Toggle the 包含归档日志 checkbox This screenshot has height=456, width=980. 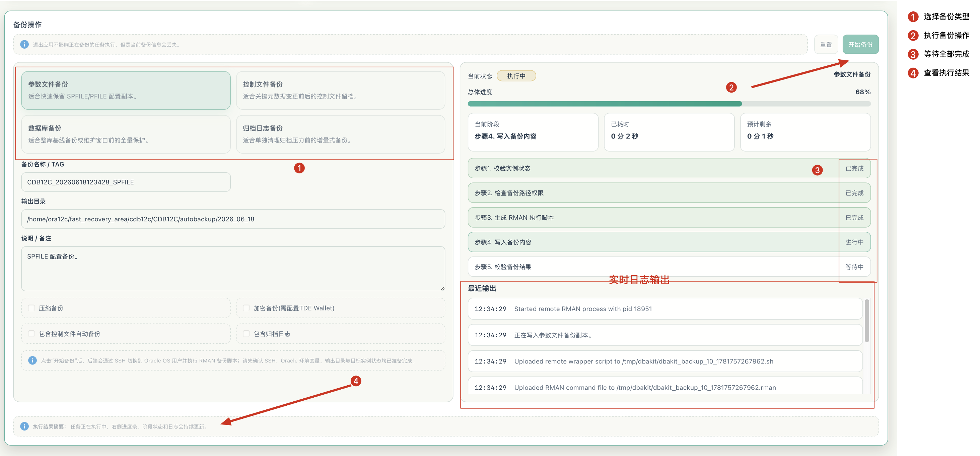tap(246, 334)
